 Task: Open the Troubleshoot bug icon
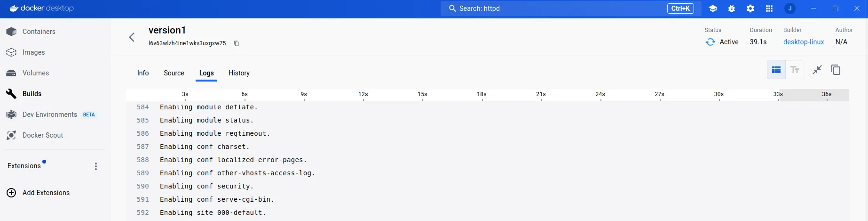pos(732,8)
